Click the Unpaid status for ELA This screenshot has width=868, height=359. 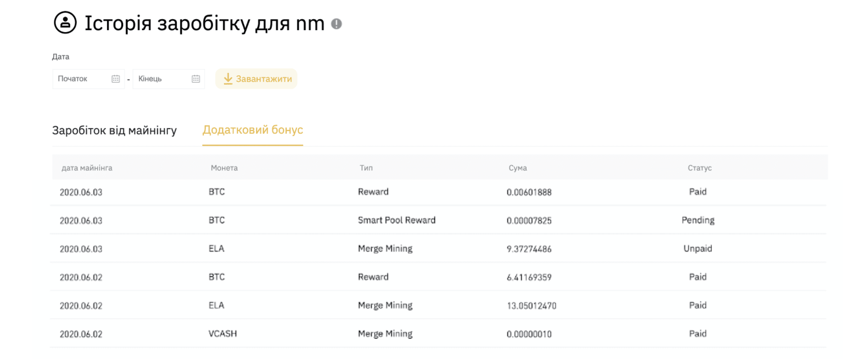(698, 249)
